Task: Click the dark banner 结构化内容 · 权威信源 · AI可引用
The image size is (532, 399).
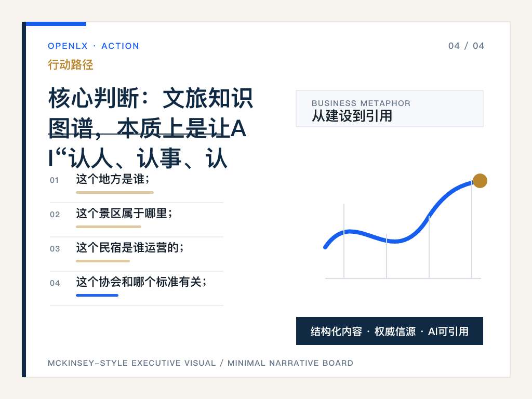Action: click(x=390, y=331)
